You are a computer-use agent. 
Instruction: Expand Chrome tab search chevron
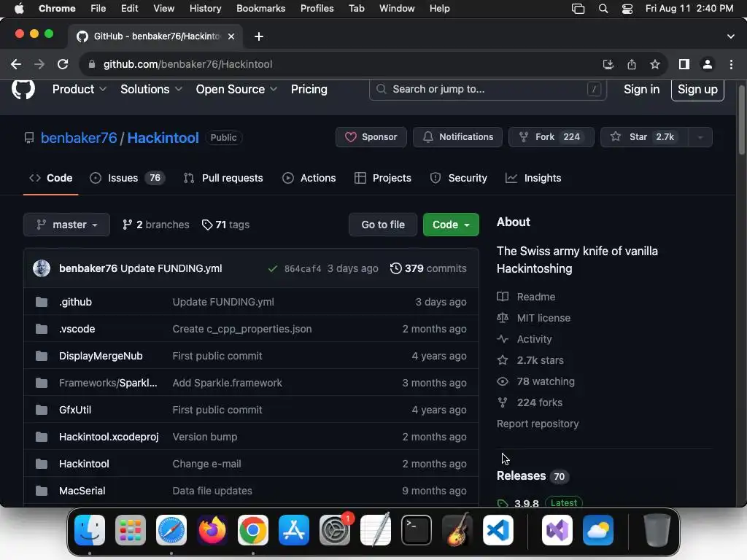(731, 36)
